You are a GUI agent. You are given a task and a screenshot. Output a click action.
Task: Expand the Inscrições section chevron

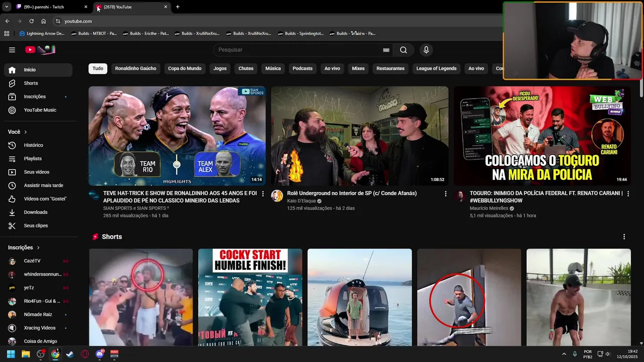pos(38,247)
